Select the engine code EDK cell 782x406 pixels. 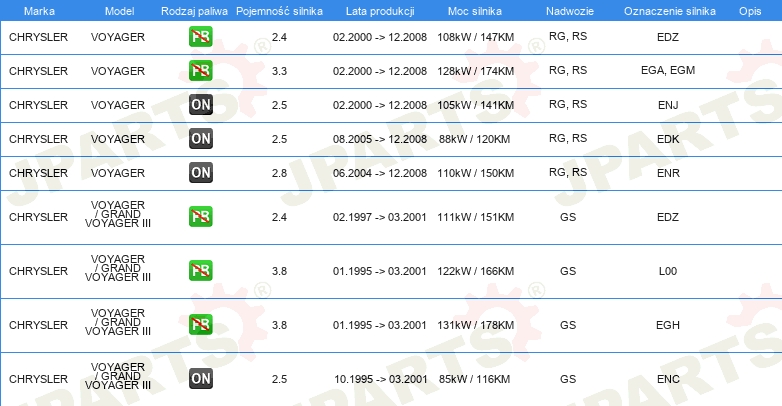tap(668, 139)
